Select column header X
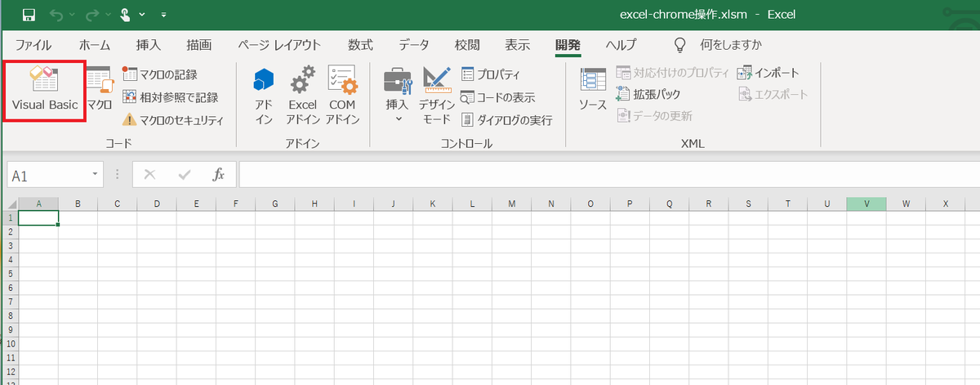Viewport: 980px width, 385px height. 946,204
